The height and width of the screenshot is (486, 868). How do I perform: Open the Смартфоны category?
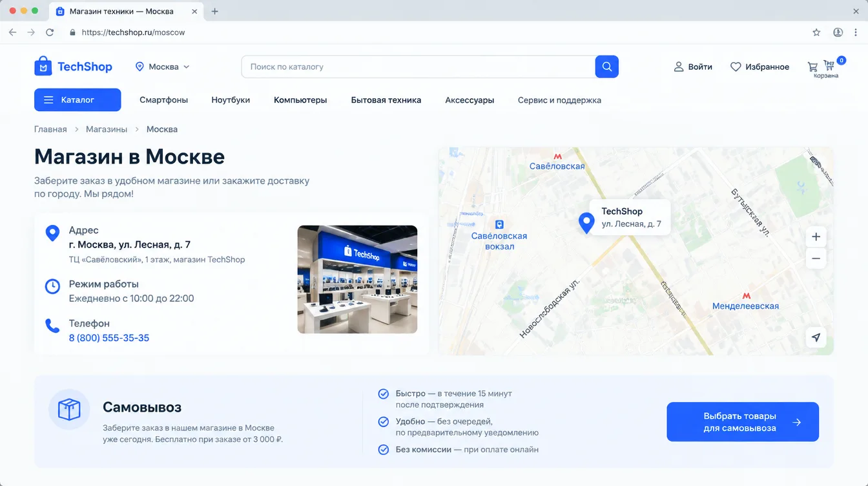(163, 100)
